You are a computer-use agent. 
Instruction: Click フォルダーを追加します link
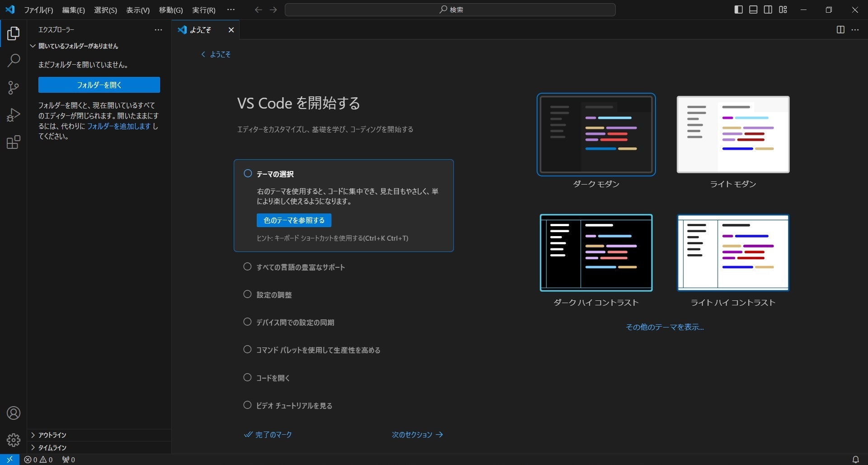[x=118, y=126]
